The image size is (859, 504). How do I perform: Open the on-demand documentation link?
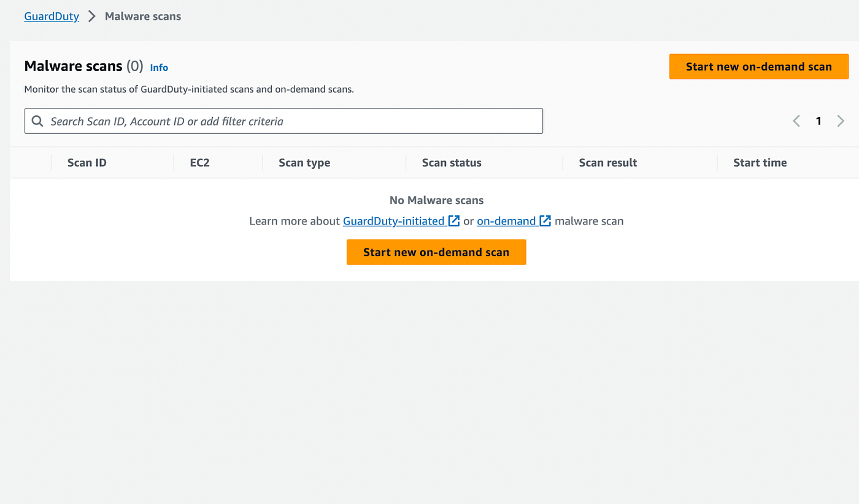tap(507, 221)
